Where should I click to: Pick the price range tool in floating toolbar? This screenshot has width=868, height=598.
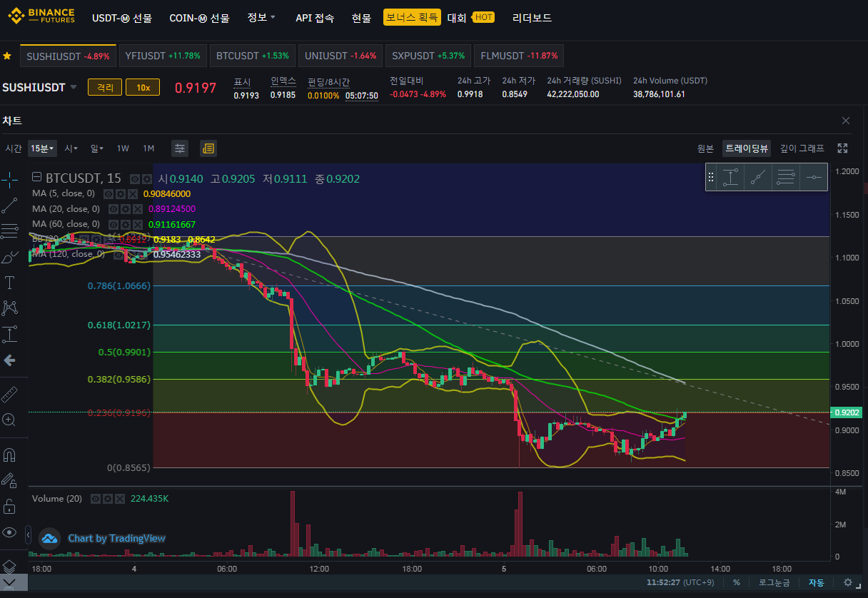730,177
